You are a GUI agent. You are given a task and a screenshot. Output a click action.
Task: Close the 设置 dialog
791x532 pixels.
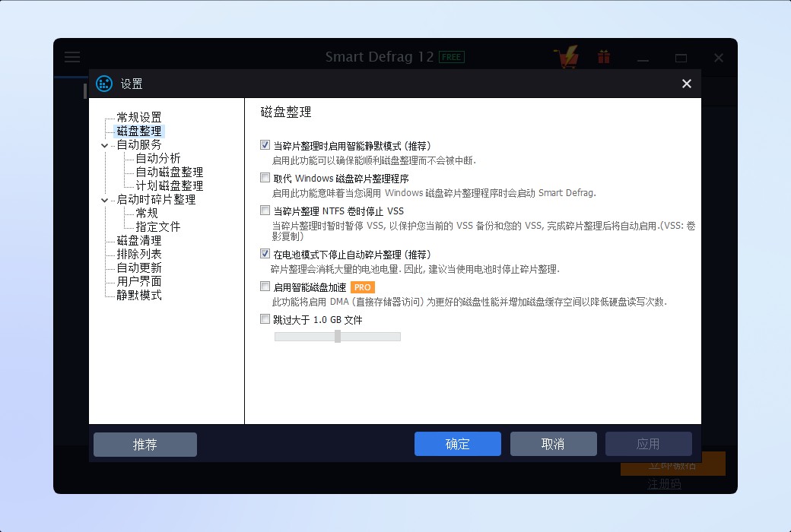click(x=687, y=84)
